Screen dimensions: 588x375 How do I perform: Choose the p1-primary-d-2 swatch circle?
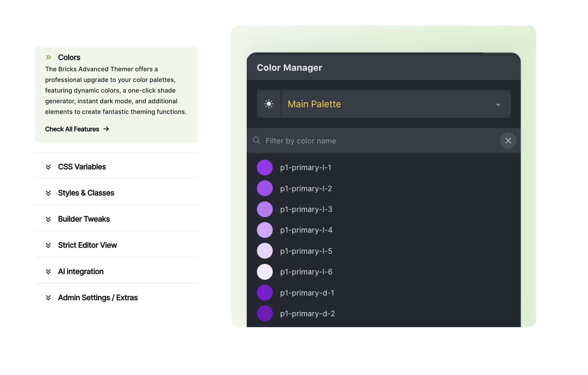pos(265,313)
